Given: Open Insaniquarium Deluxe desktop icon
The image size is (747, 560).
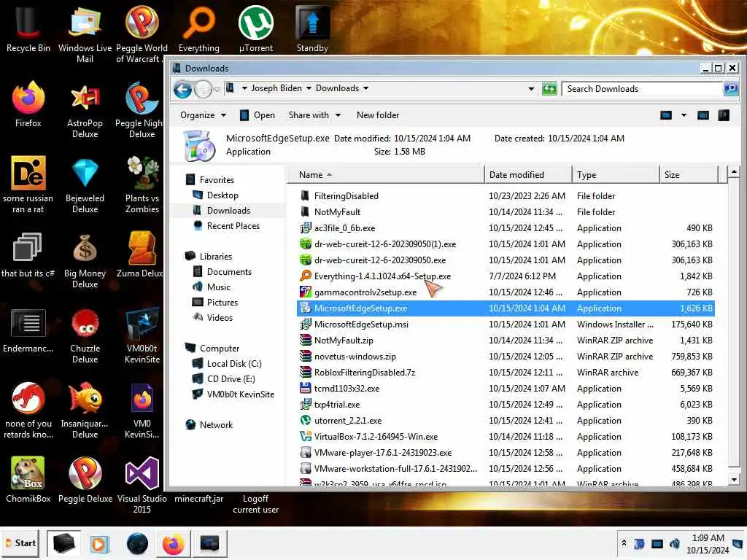Looking at the screenshot, I should [x=85, y=410].
